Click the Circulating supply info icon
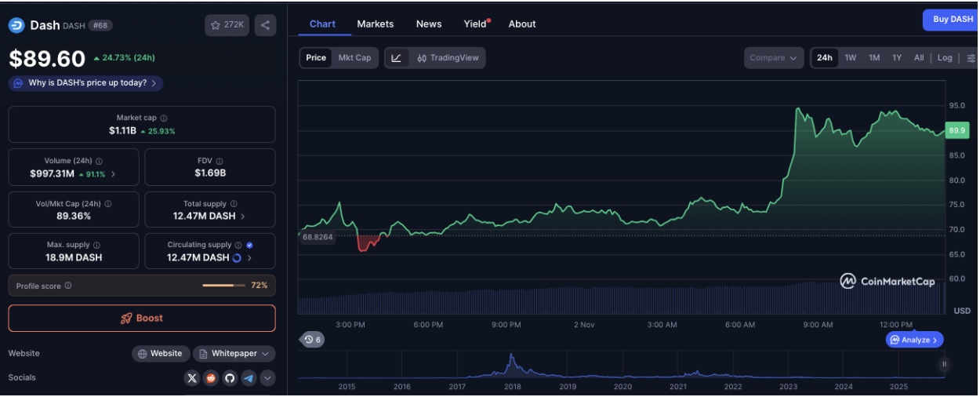 238,245
